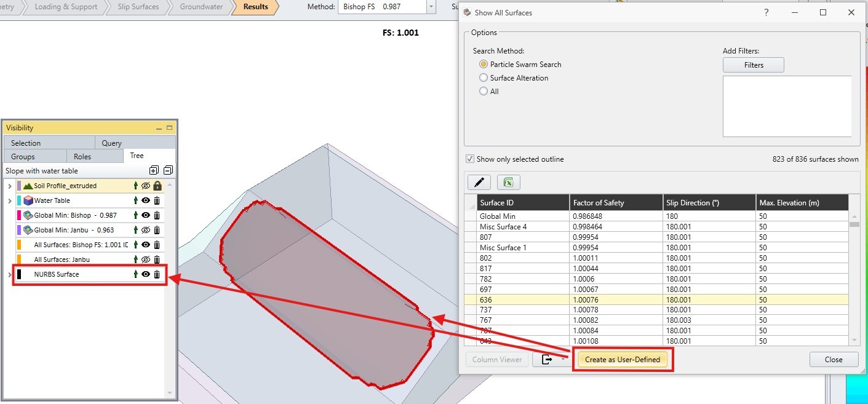Click green arrow icon on Soil Profile_extruded row

coord(135,186)
